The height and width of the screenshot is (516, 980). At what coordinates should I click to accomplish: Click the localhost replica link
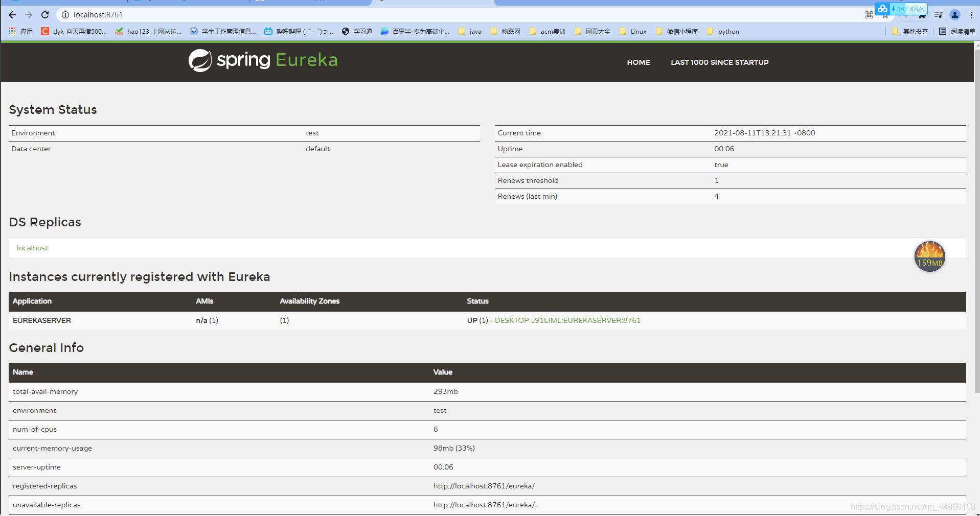click(x=32, y=248)
